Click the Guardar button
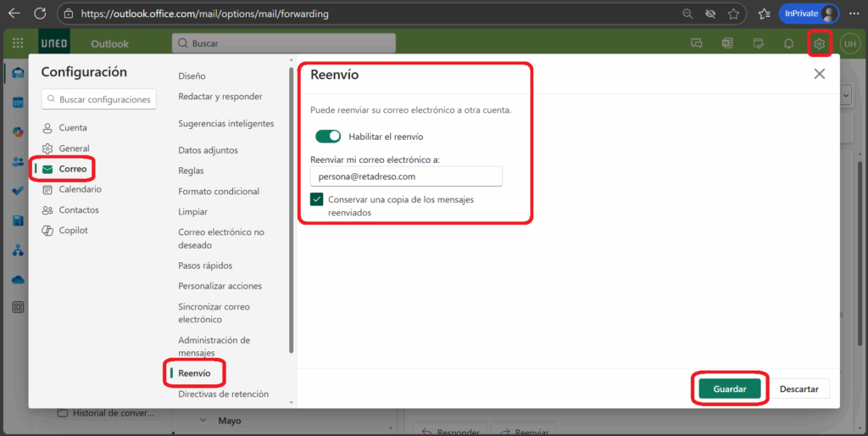The width and height of the screenshot is (868, 436). point(730,388)
